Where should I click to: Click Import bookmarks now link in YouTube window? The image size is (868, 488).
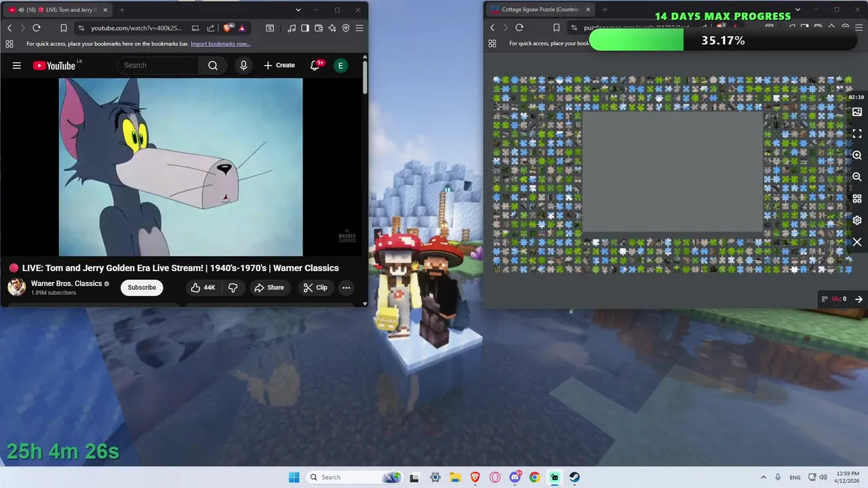220,44
